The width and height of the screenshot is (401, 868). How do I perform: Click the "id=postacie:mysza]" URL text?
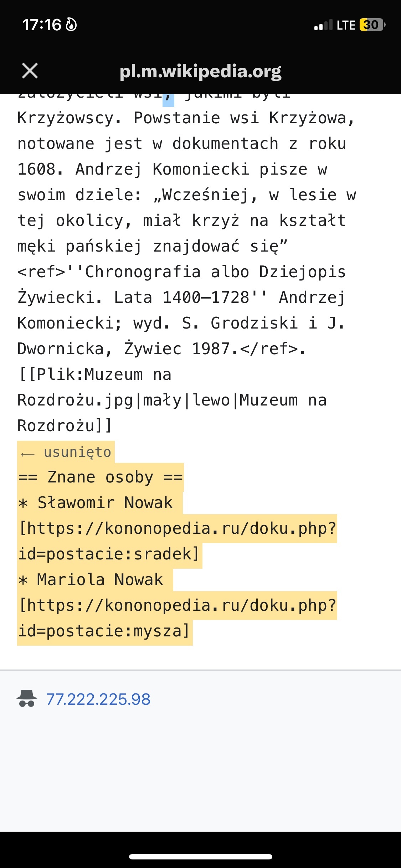(x=104, y=631)
